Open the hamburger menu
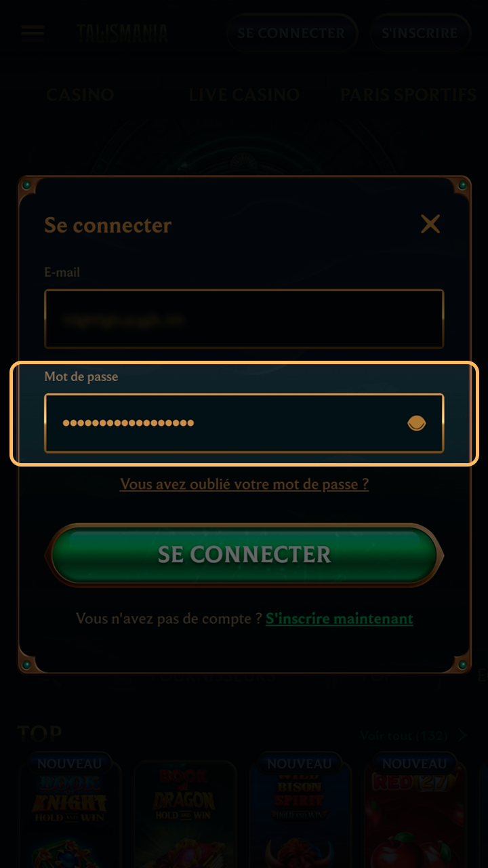 [x=33, y=33]
